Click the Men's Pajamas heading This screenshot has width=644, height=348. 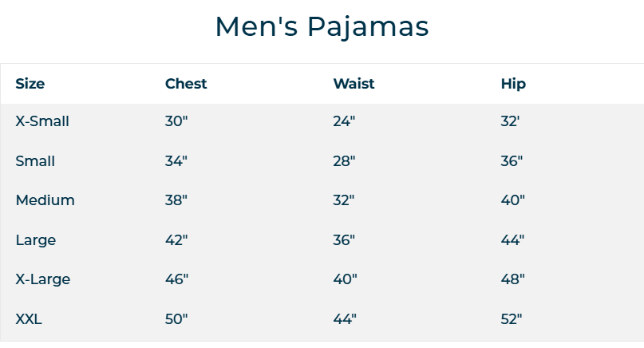click(322, 27)
